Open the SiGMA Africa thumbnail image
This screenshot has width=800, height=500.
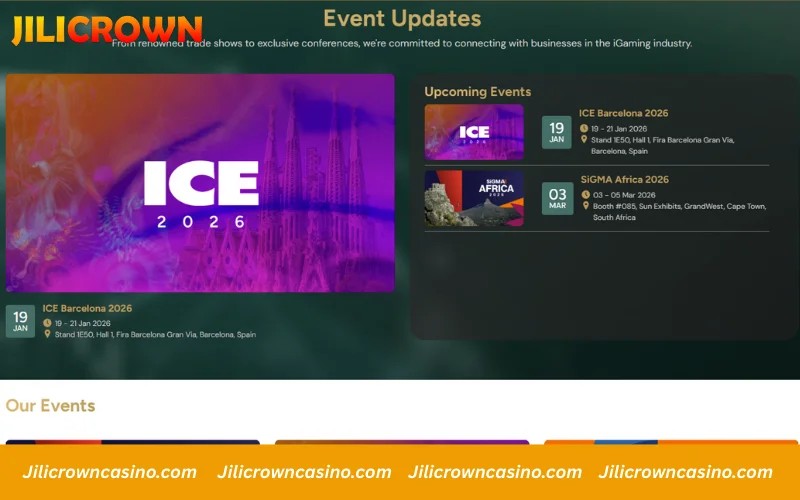474,198
